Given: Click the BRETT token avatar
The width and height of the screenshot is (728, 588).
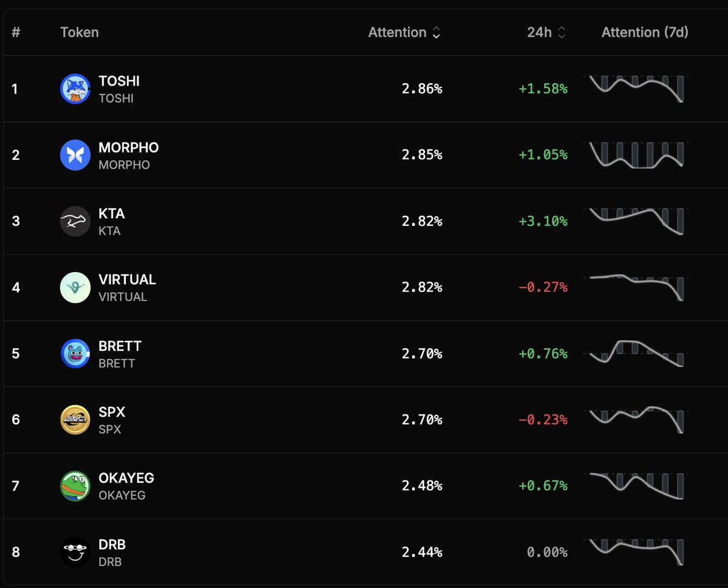Looking at the screenshot, I should 75,354.
